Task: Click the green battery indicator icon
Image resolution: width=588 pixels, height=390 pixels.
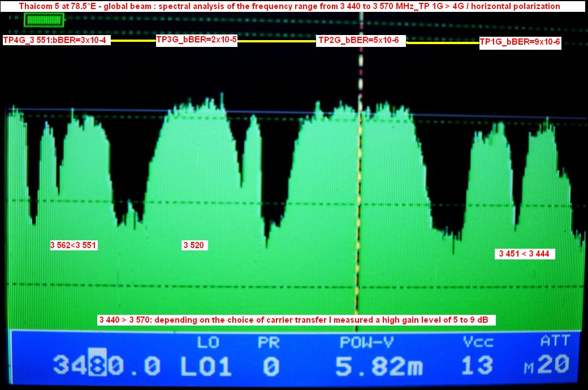Action: coord(45,20)
